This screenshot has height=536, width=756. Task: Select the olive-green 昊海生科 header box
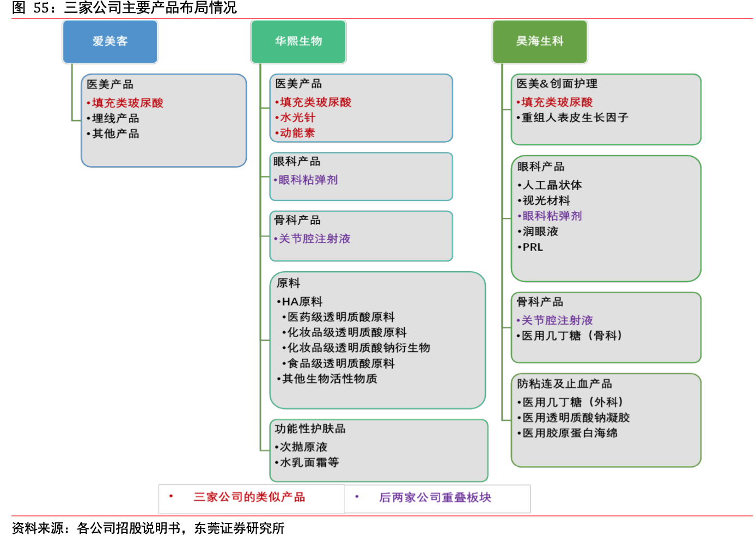pyautogui.click(x=539, y=41)
